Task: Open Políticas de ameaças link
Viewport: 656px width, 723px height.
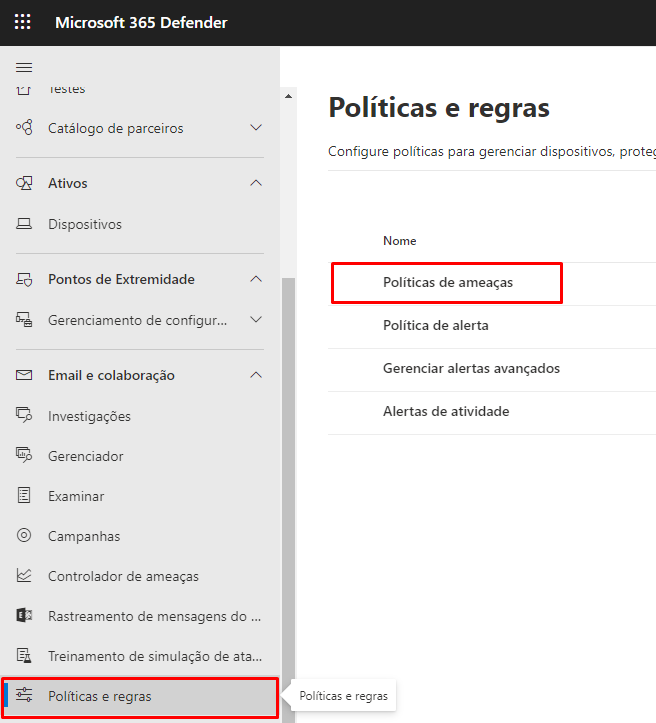Action: coord(448,282)
